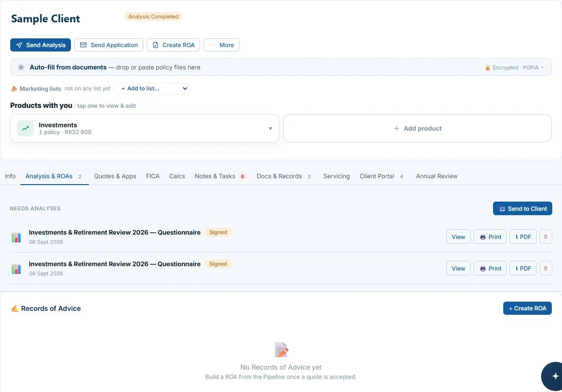Click the Send Analysis button
The image size is (562, 392).
[x=40, y=45]
